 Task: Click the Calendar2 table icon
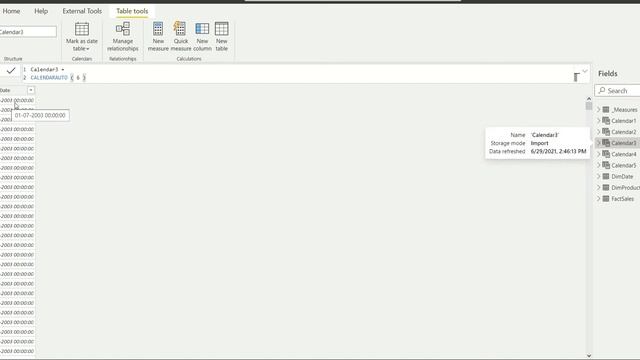pyautogui.click(x=606, y=131)
